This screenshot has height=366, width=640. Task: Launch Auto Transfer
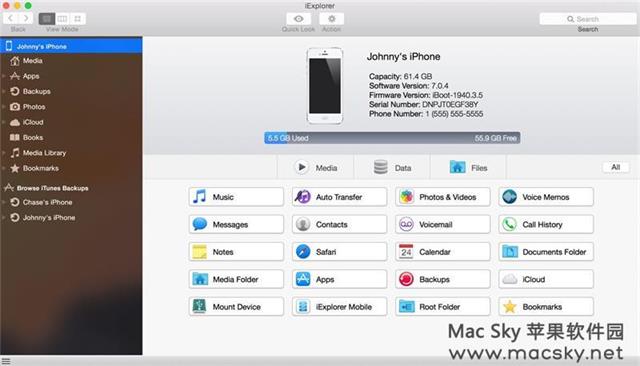(339, 197)
